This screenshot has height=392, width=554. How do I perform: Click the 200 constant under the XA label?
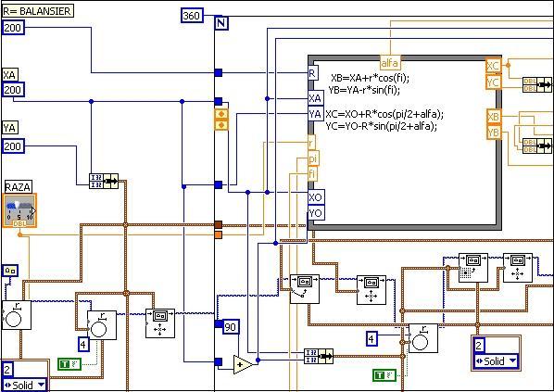pos(13,90)
